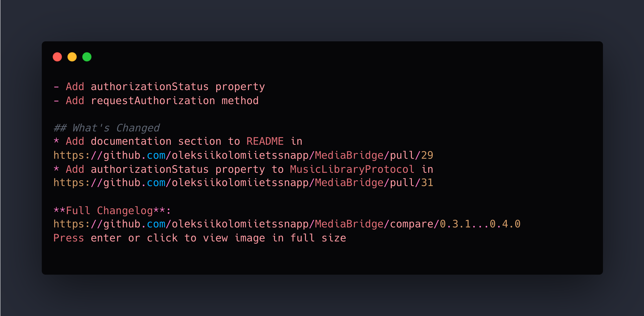
Task: Click the "## What's Changed" heading
Action: pyautogui.click(x=107, y=128)
